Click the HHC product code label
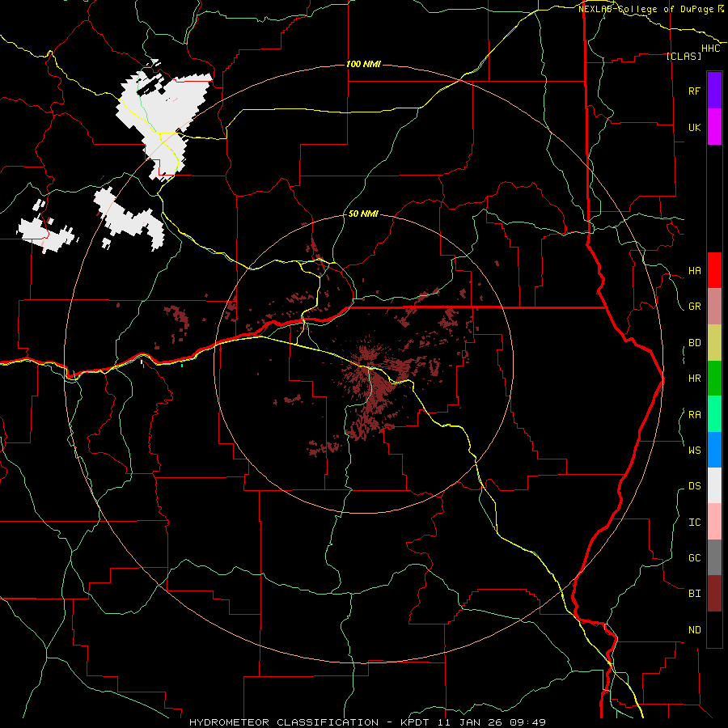The width and height of the screenshot is (728, 728). pos(711,49)
